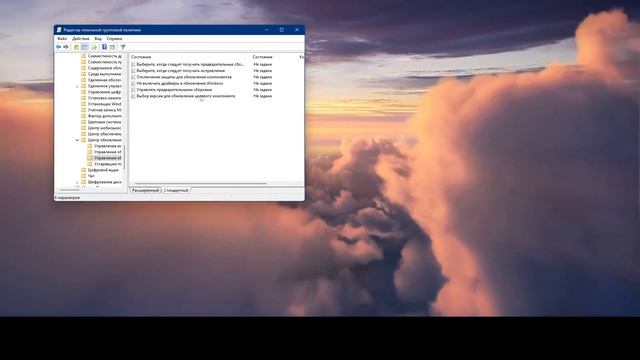The width and height of the screenshot is (640, 360).
Task: Select the 'Фактор дополнит' tree folder
Action: 104,116
